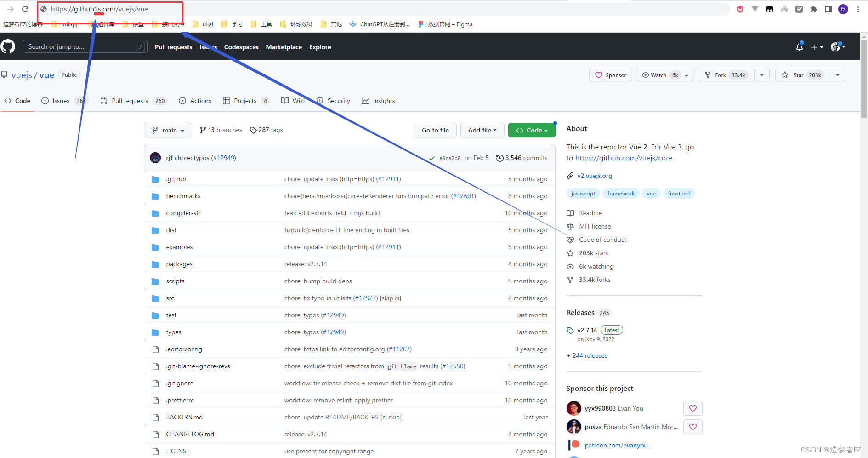The height and width of the screenshot is (458, 868).
Task: Switch to the Issues tab
Action: tap(63, 101)
